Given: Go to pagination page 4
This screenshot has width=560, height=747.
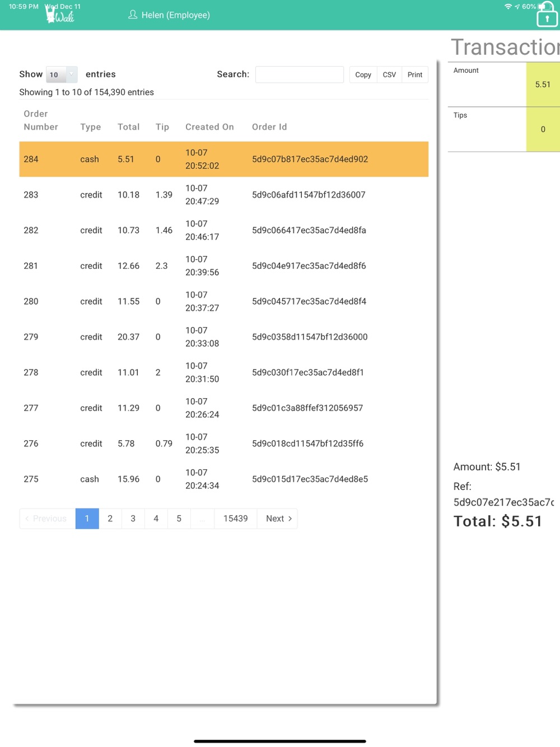Looking at the screenshot, I should tap(156, 519).
